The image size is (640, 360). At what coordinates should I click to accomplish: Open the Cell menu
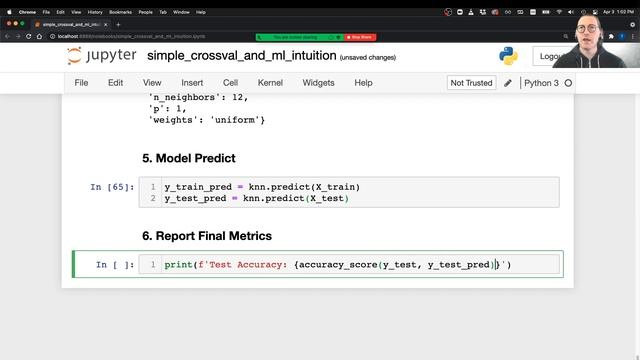(x=230, y=83)
